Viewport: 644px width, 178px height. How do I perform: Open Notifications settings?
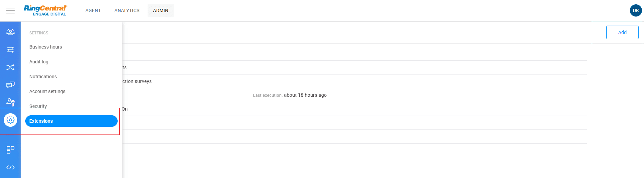(x=43, y=77)
